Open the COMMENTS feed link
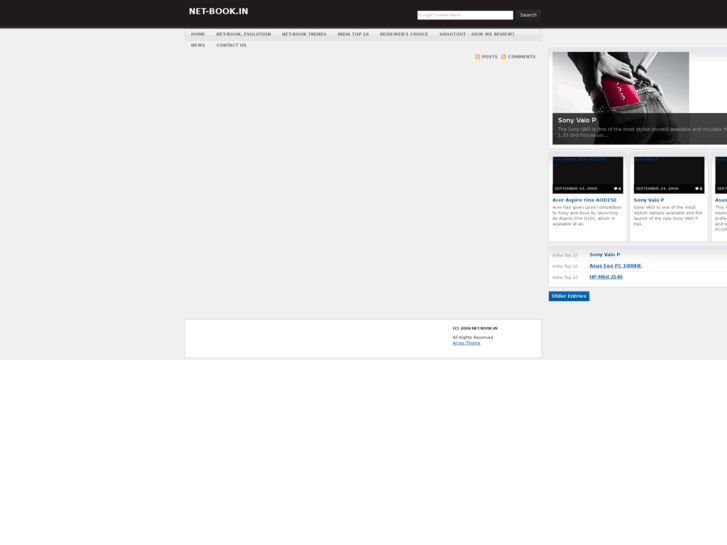The height and width of the screenshot is (545, 727). (x=522, y=57)
